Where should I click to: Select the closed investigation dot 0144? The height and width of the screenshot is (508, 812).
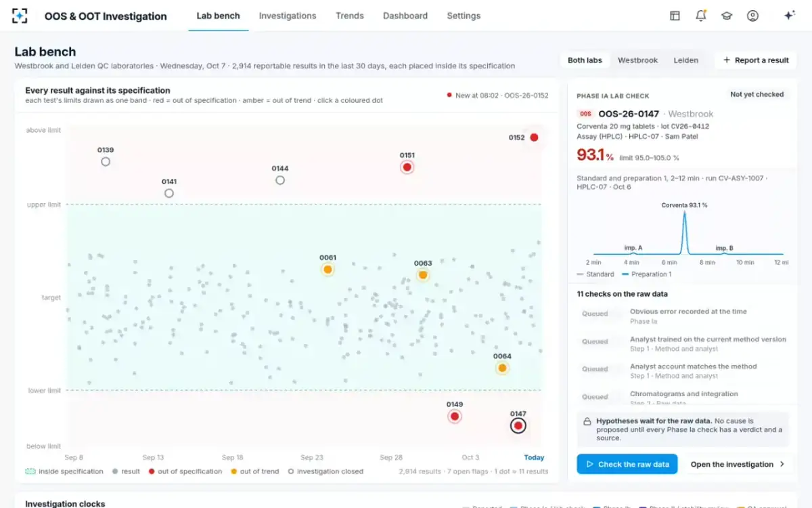point(280,180)
